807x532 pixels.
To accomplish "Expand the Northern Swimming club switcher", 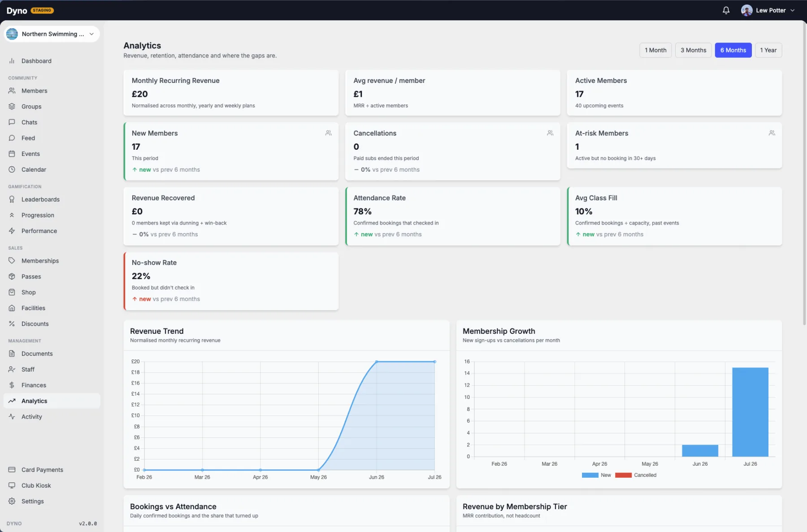I will [x=52, y=34].
